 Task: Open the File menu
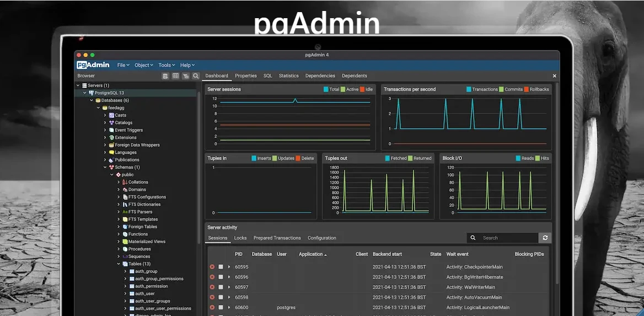tap(123, 65)
